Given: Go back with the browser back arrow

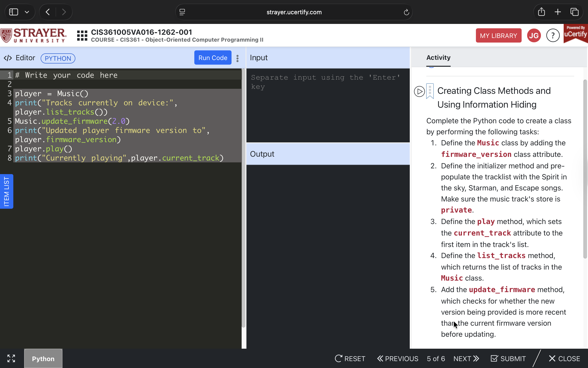Looking at the screenshot, I should (48, 12).
